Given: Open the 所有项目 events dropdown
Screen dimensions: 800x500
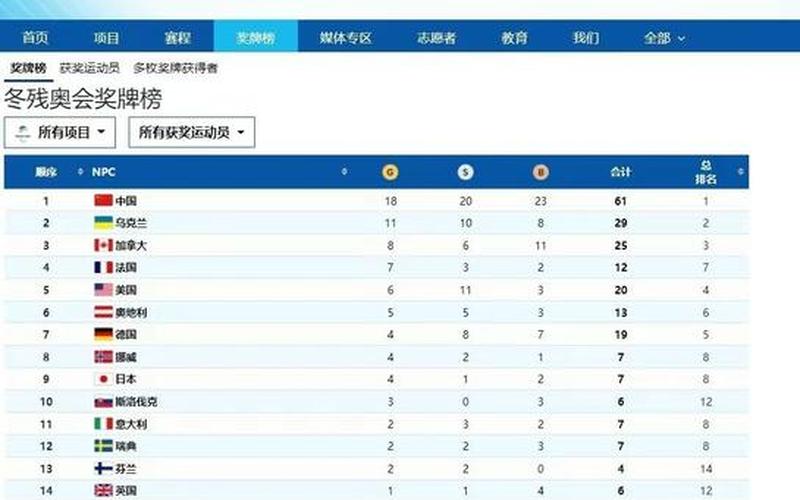Looking at the screenshot, I should point(61,132).
